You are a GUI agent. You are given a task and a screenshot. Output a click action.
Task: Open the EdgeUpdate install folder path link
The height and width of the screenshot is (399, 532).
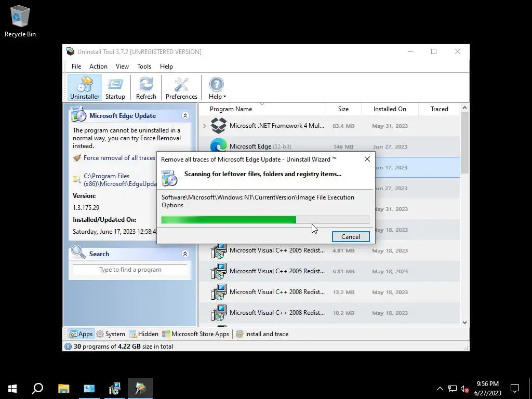pyautogui.click(x=120, y=180)
